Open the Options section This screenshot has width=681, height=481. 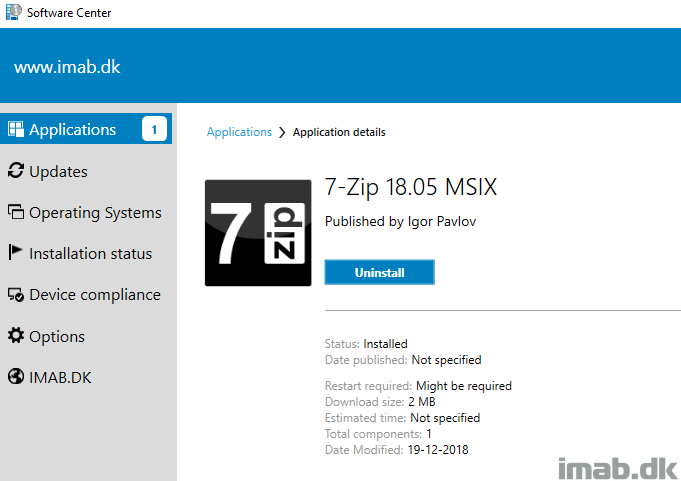coord(57,337)
